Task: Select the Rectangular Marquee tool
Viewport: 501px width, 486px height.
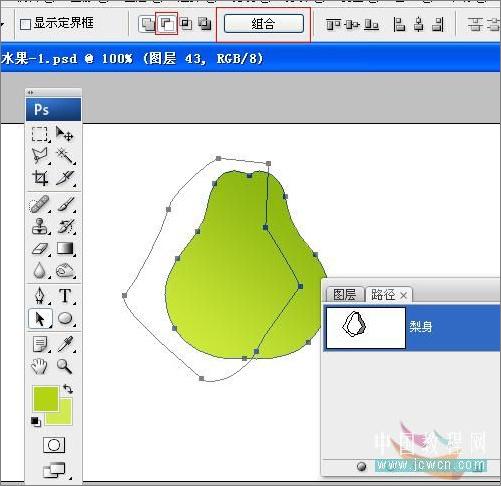Action: (x=40, y=134)
